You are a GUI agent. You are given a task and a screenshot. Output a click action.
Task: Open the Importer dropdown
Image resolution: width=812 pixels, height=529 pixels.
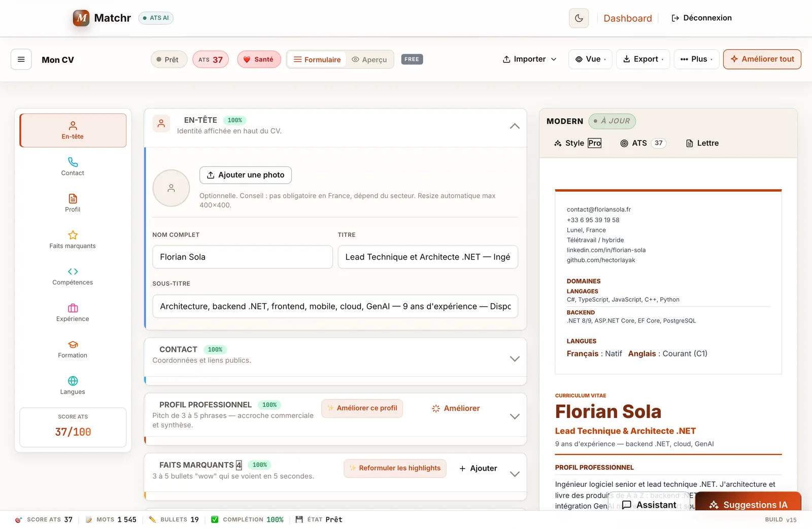530,59
